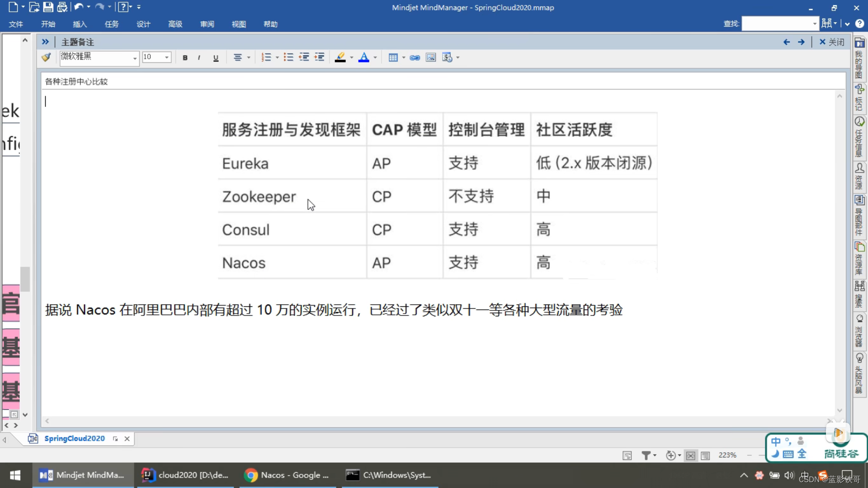Switch to Nacos Google Chrome taskbar window
Image resolution: width=868 pixels, height=488 pixels.
(x=288, y=475)
